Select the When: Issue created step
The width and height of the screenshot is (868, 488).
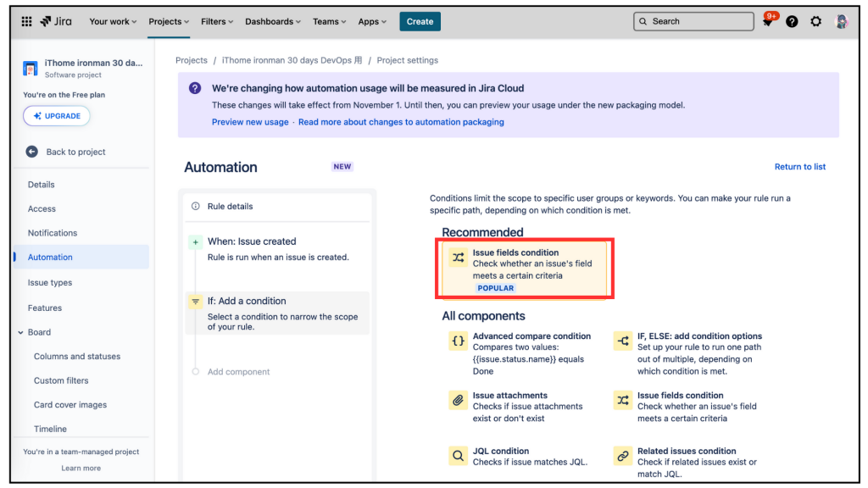[x=277, y=249]
